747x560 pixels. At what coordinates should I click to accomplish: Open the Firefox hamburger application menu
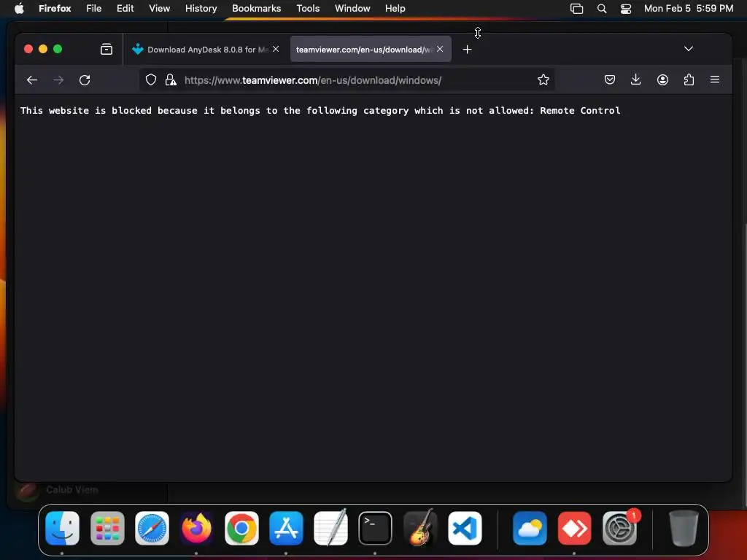715,80
